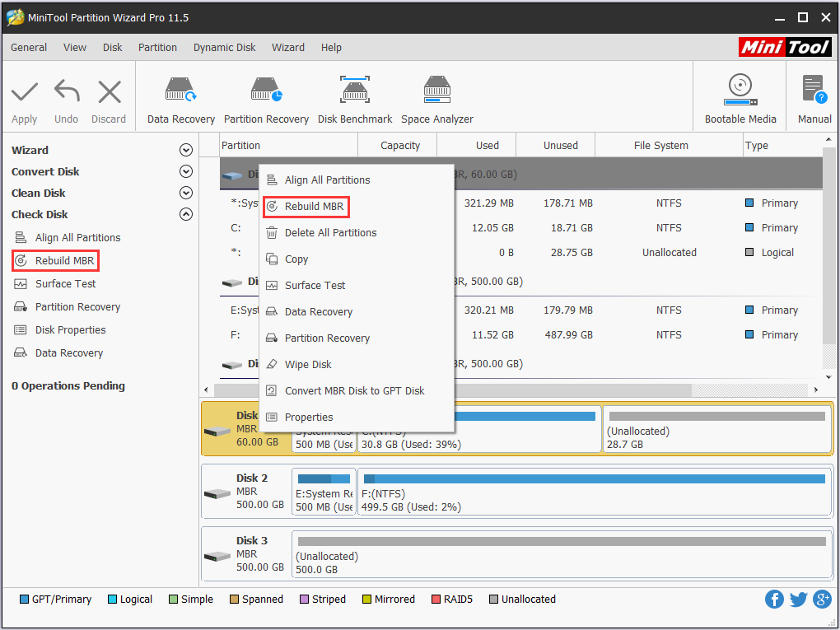Collapse the Check Disk section

click(x=186, y=214)
